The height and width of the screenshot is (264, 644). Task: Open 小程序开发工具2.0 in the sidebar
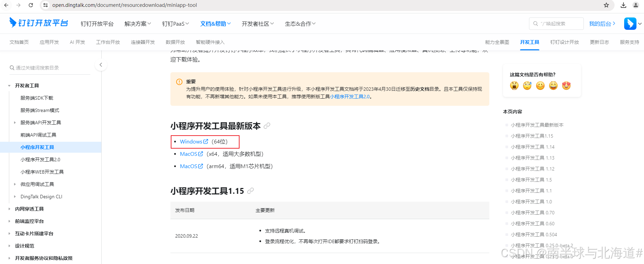point(40,160)
